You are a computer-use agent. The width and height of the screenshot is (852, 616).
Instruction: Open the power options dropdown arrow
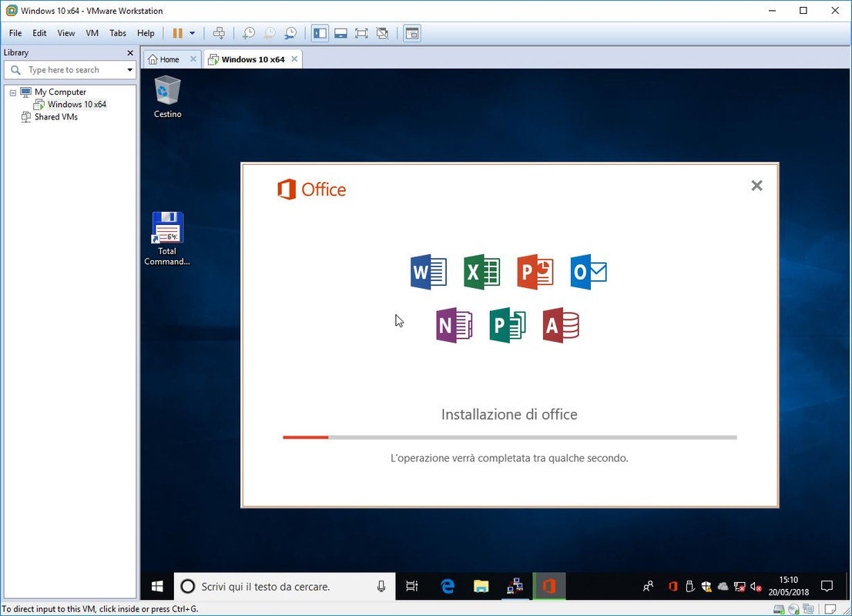pyautogui.click(x=193, y=33)
